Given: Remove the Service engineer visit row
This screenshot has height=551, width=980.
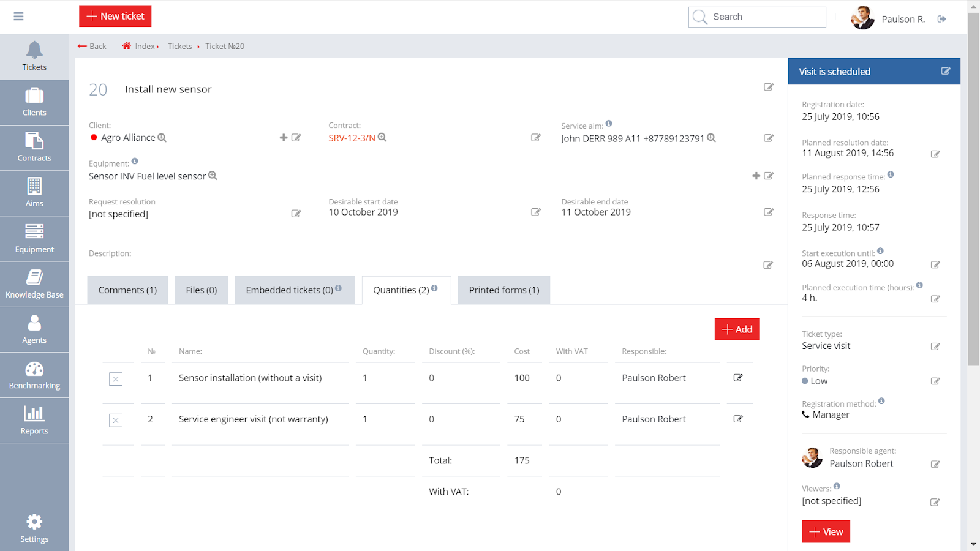Looking at the screenshot, I should click(x=116, y=420).
